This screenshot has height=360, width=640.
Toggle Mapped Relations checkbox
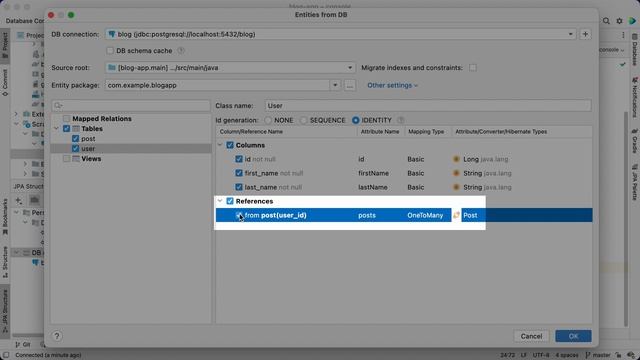67,119
